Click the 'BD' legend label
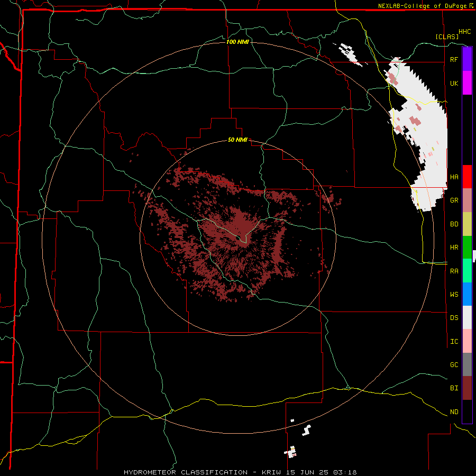The height and width of the screenshot is (476, 476). click(454, 224)
